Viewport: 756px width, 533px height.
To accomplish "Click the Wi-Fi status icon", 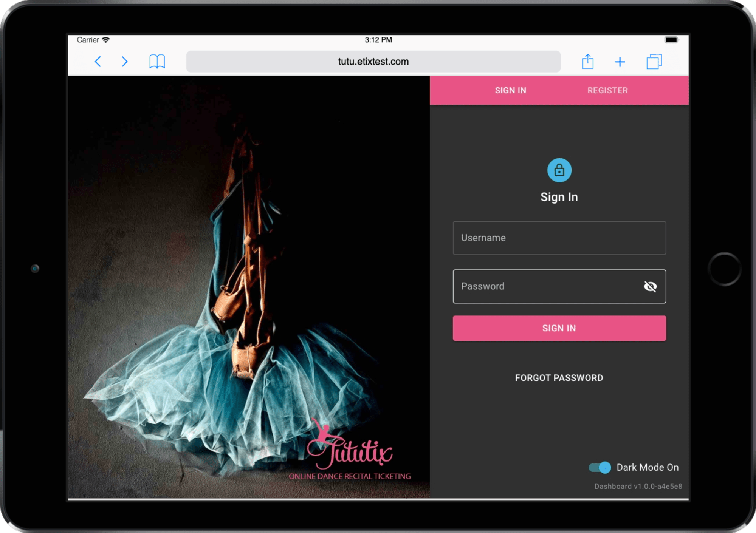I will click(x=106, y=40).
